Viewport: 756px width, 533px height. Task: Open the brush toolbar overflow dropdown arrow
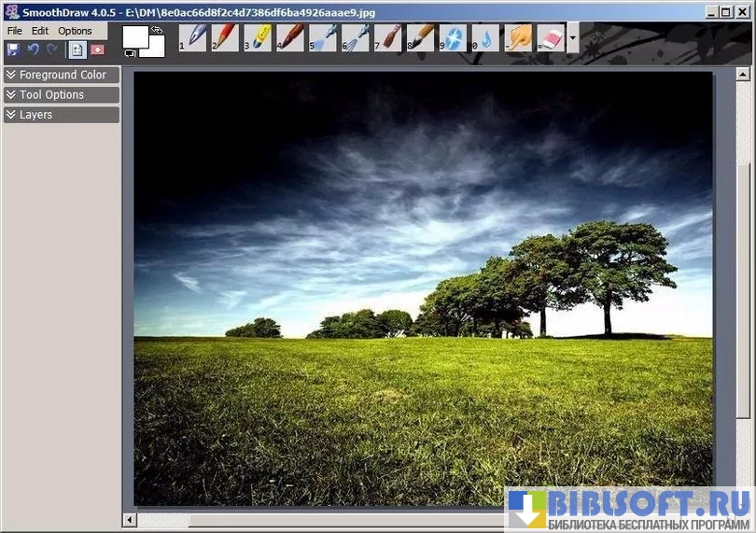pyautogui.click(x=573, y=39)
